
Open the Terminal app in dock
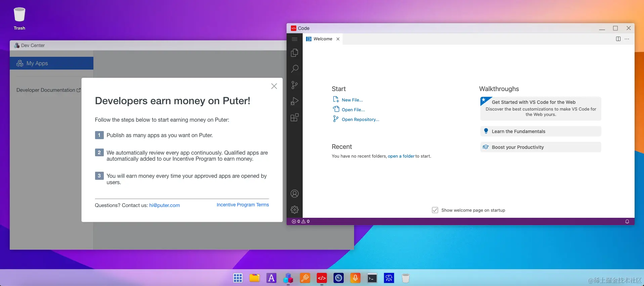[x=372, y=278]
